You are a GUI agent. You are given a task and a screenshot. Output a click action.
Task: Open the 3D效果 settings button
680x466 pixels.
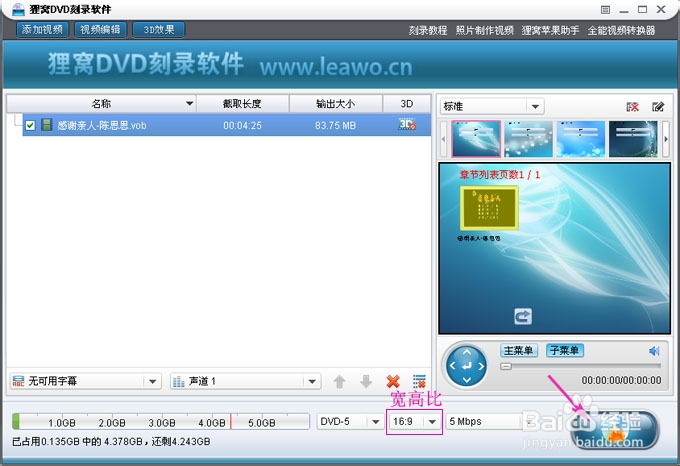(x=159, y=30)
